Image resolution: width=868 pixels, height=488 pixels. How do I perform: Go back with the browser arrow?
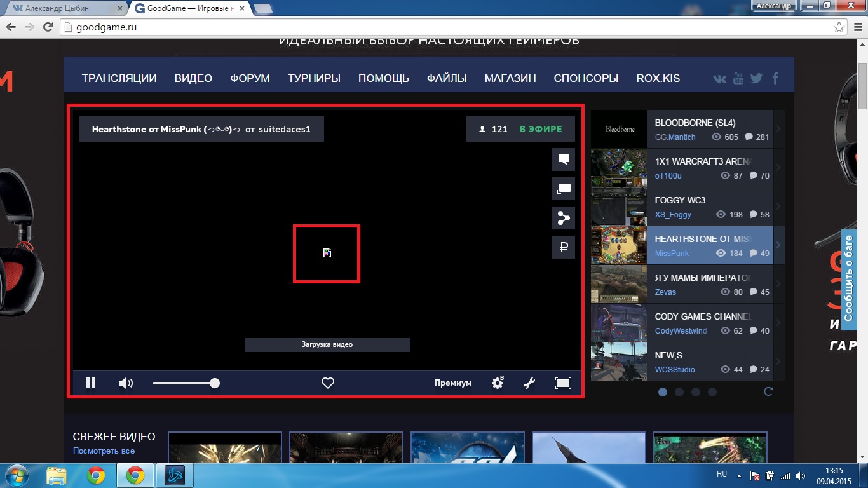click(x=10, y=27)
